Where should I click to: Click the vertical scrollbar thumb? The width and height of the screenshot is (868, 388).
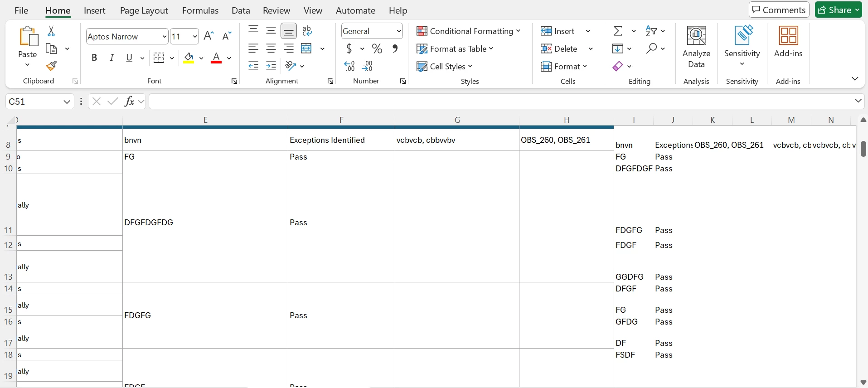(863, 149)
